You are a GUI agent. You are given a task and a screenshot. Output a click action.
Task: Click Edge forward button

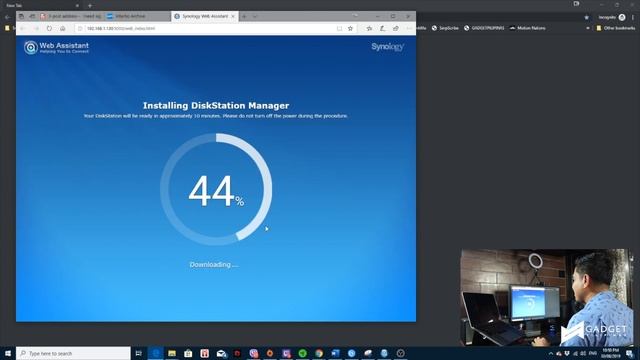[36, 29]
